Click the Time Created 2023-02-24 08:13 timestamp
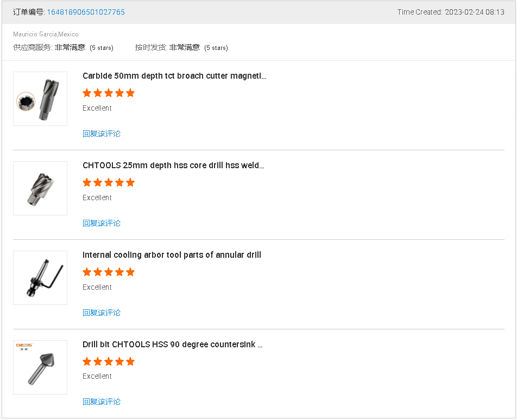The width and height of the screenshot is (517, 420). (450, 12)
